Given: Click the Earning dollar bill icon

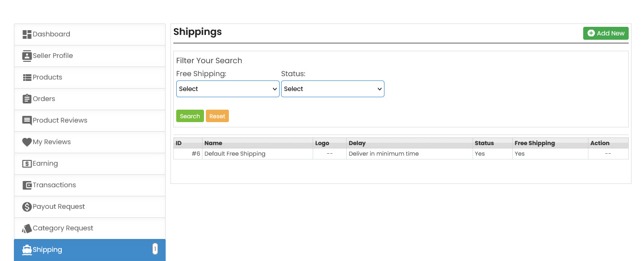Looking at the screenshot, I should 27,164.
